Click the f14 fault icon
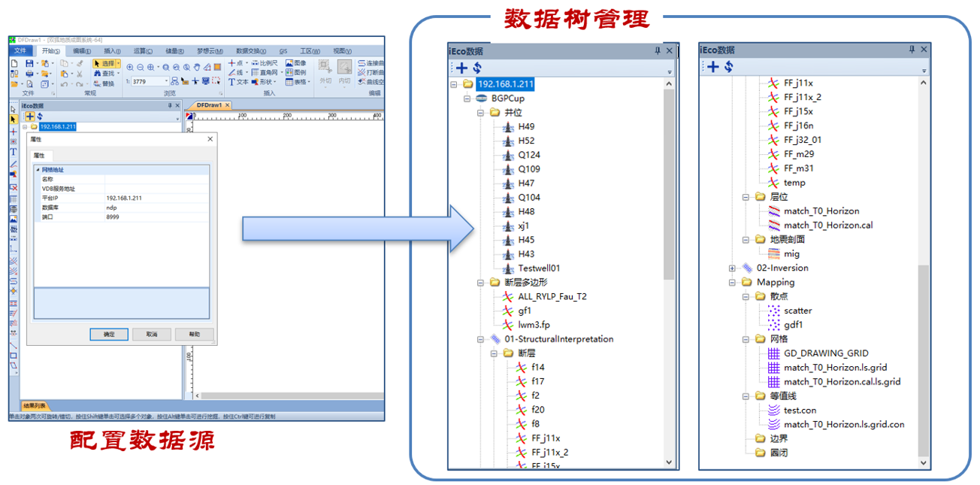 pyautogui.click(x=521, y=368)
